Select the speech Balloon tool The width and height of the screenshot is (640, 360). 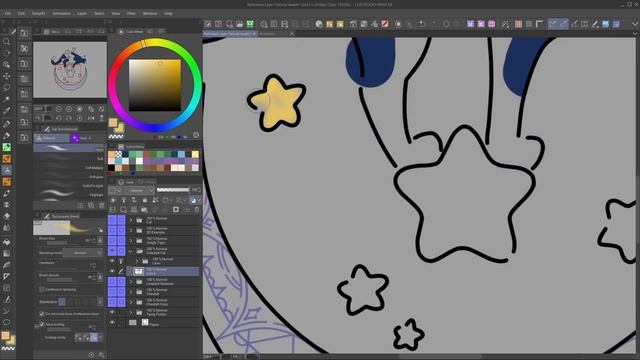click(x=7, y=322)
